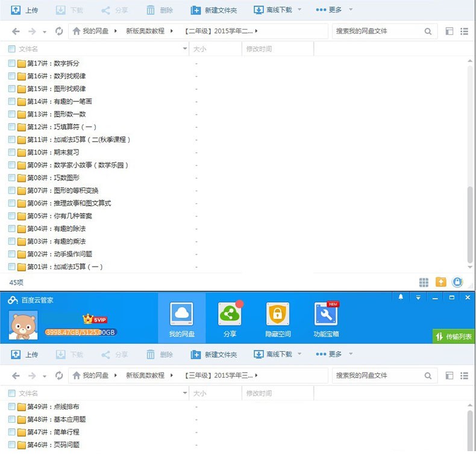Select folder 第09讲：数学家小故事（数学乐园）
This screenshot has width=476, height=465.
click(78, 165)
